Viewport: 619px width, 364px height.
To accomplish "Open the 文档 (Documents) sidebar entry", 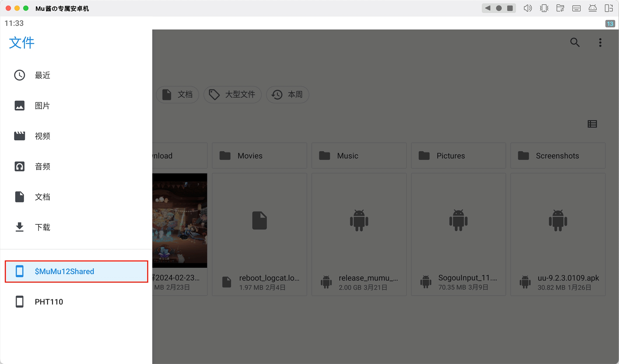I will click(x=76, y=197).
